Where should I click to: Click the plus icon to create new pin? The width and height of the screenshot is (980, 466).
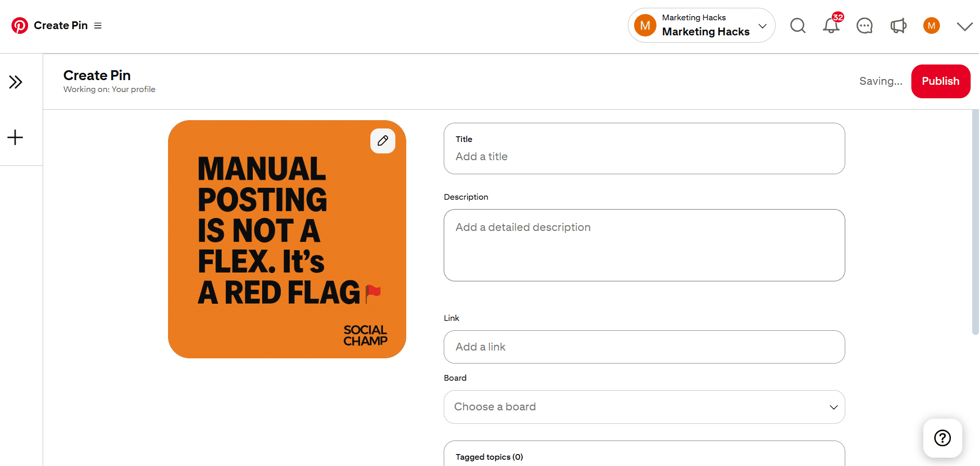pyautogui.click(x=15, y=137)
